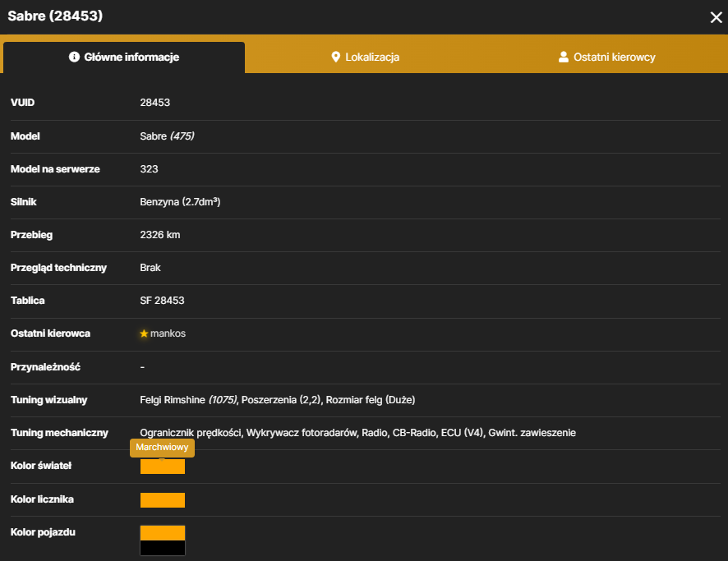The image size is (728, 561).
Task: Select the Główne informacje tab
Action: pyautogui.click(x=124, y=57)
